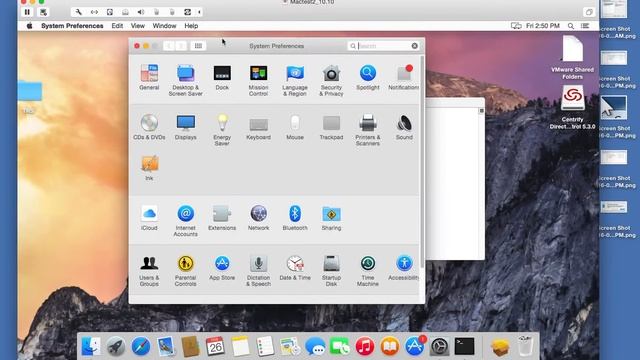
Task: Click the System Preferences search field
Action: (384, 46)
